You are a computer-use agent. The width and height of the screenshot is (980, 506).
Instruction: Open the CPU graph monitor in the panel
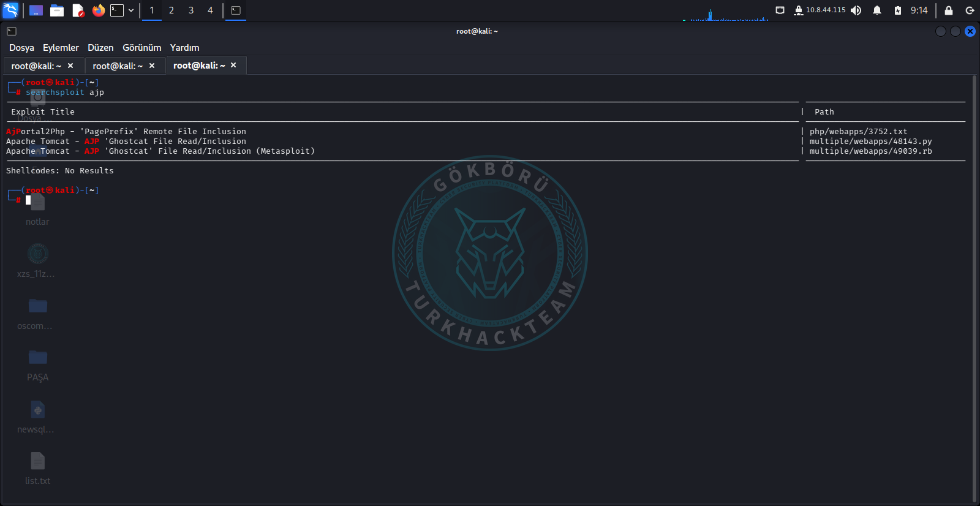pos(726,13)
